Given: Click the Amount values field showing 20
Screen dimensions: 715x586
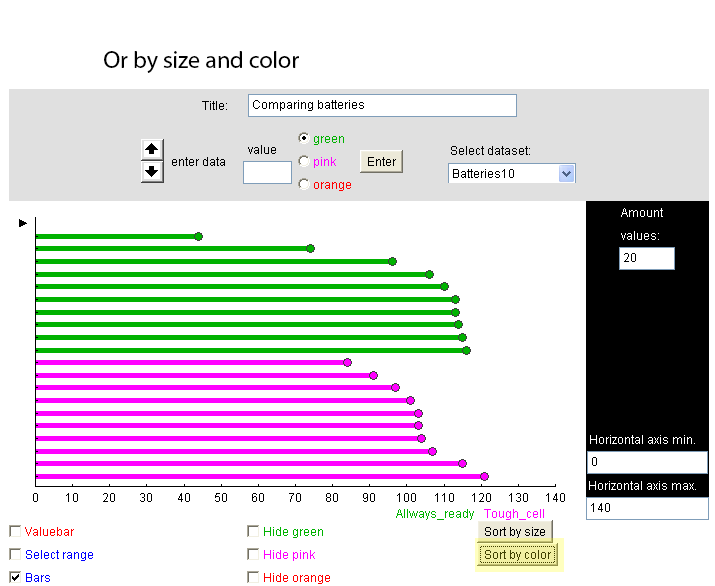Looking at the screenshot, I should [647, 259].
